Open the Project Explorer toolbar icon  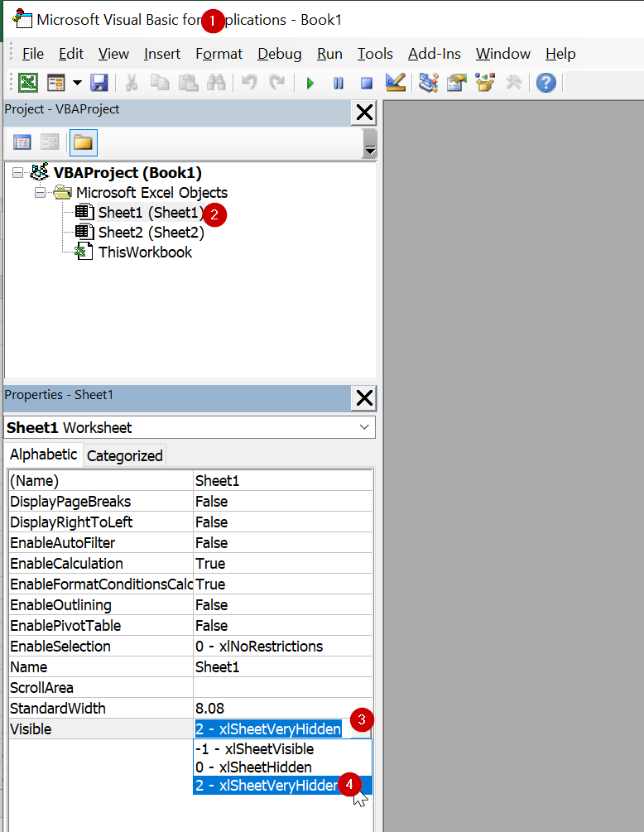pyautogui.click(x=428, y=83)
